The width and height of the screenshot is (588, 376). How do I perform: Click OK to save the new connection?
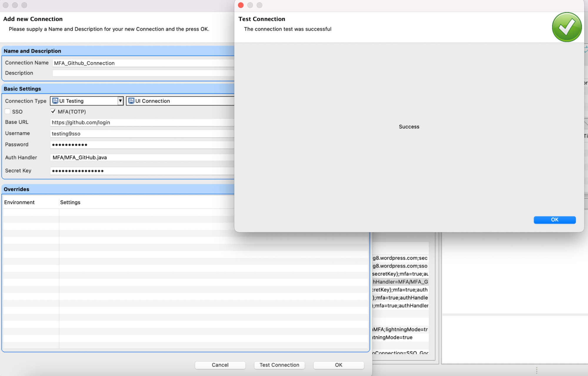pyautogui.click(x=338, y=365)
